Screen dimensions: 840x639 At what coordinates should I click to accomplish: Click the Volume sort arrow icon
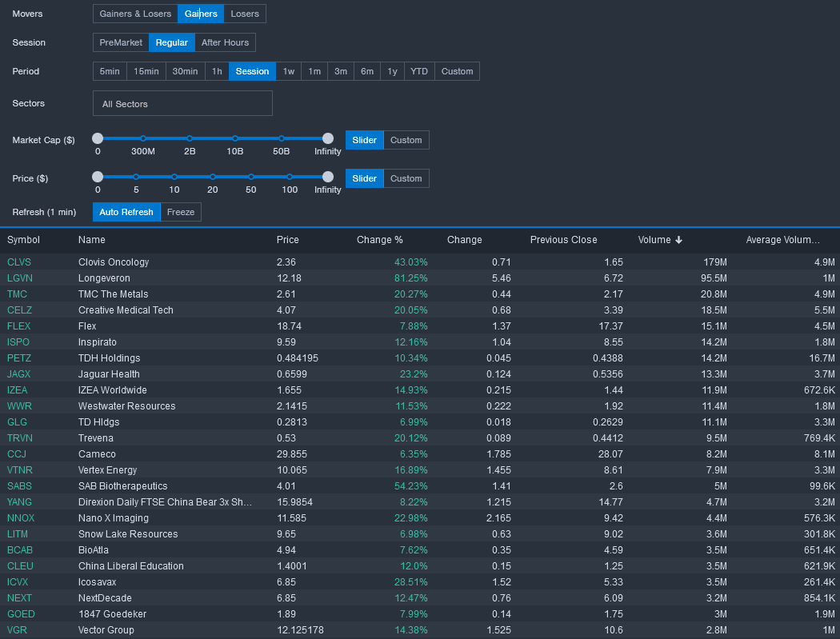click(678, 240)
